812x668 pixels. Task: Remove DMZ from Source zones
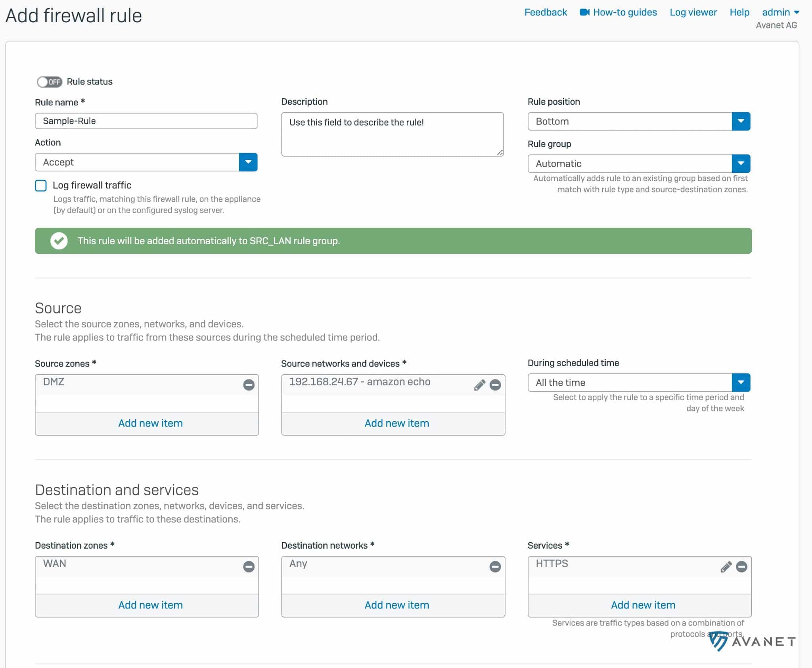point(249,385)
